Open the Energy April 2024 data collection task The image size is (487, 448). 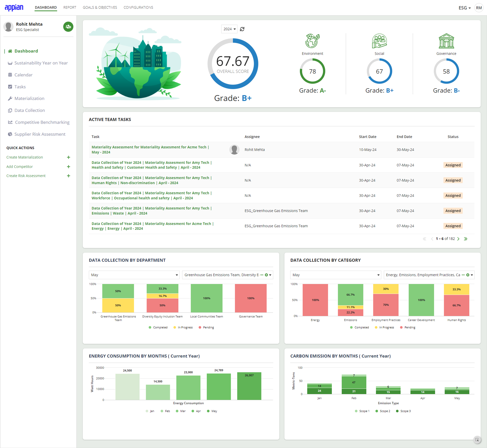pyautogui.click(x=153, y=226)
